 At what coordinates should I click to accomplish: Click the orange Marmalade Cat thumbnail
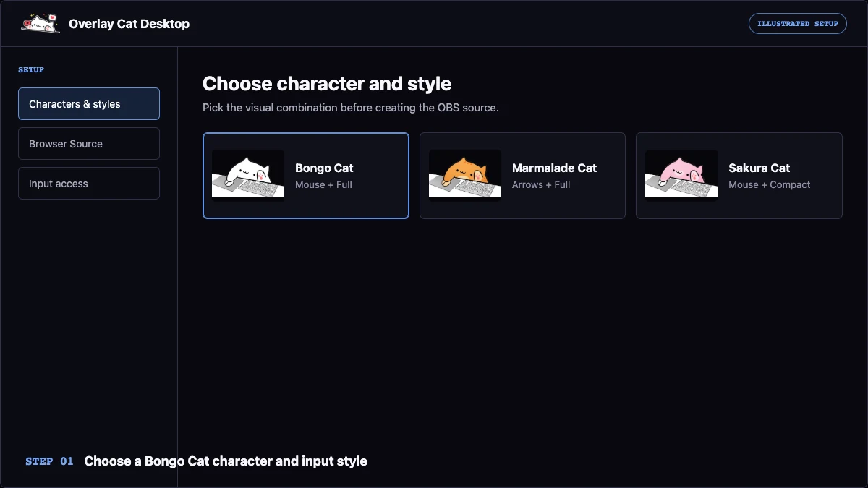pos(465,174)
